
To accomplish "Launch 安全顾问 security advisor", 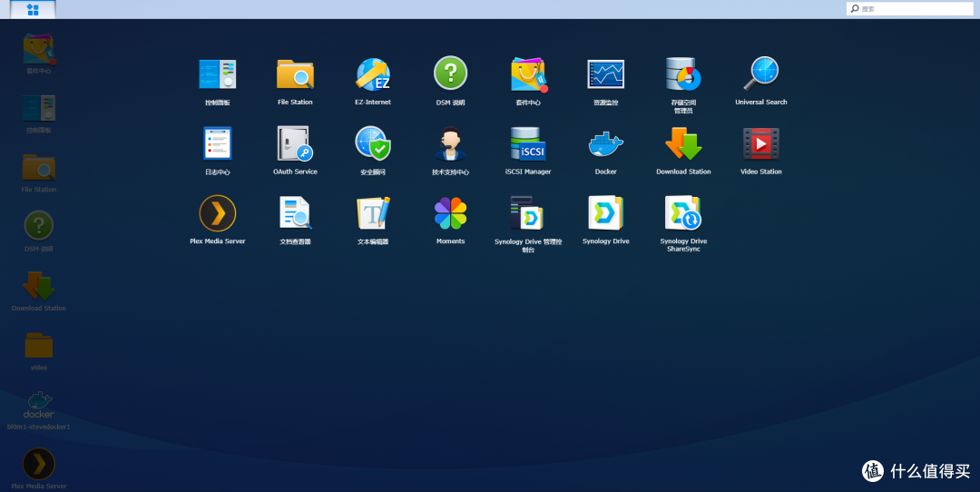I will coord(373,143).
